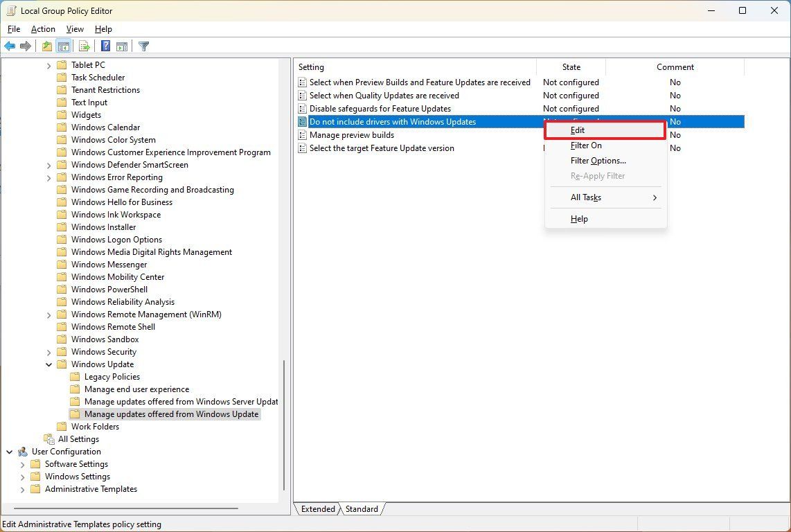Click the Back navigation arrow in toolbar
Image resolution: width=791 pixels, height=532 pixels.
pos(10,46)
